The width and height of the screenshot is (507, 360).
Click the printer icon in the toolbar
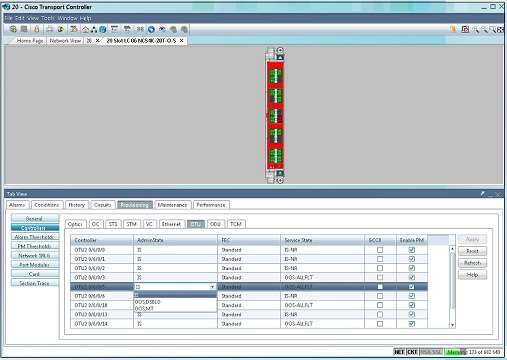tap(49, 29)
